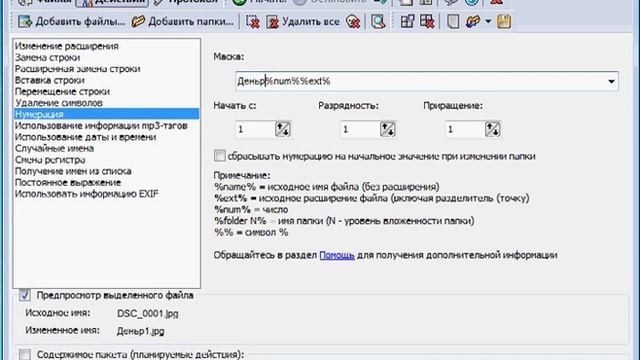Pick Перемещение строки in the list

pyautogui.click(x=106, y=91)
